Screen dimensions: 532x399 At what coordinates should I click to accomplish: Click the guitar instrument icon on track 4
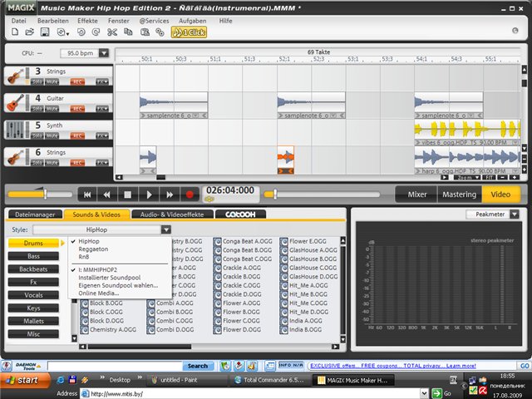pyautogui.click(x=14, y=102)
